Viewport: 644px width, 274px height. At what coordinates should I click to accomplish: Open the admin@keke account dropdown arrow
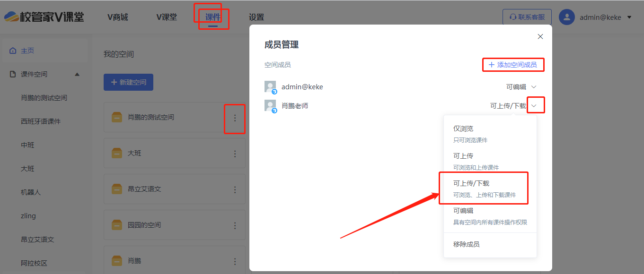[x=629, y=17]
